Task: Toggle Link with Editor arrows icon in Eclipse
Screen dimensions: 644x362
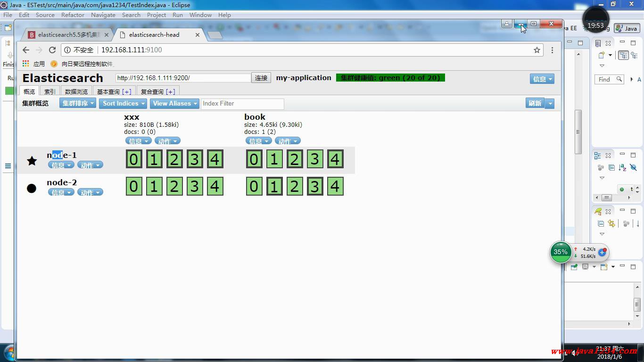Action: pos(611,223)
